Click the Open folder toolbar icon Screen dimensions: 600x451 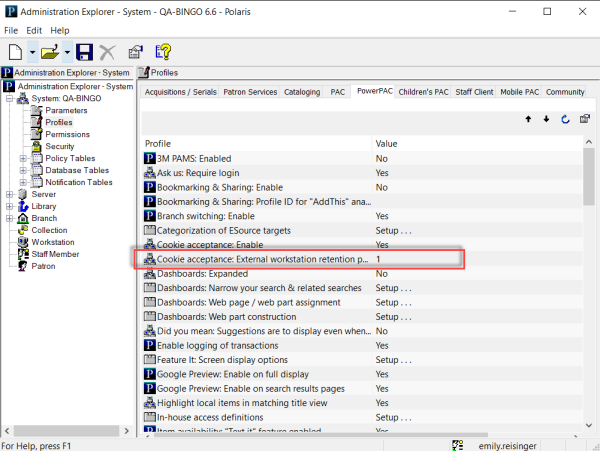coord(49,52)
